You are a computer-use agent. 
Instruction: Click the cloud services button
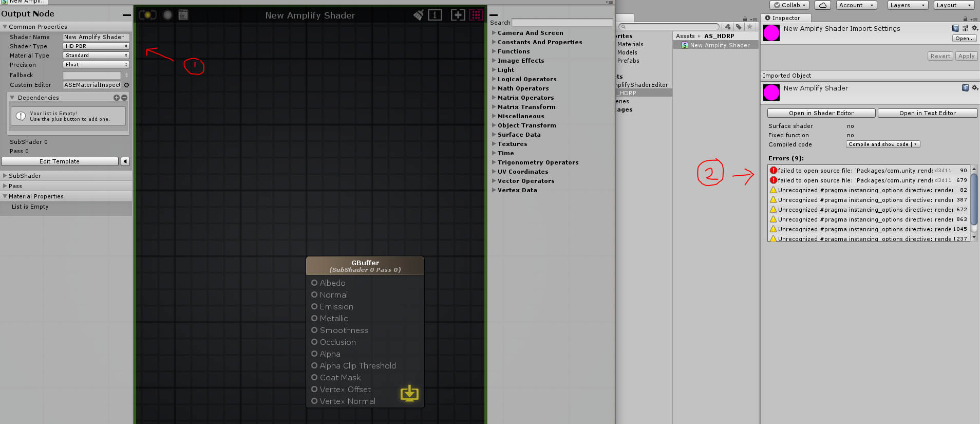click(x=822, y=5)
